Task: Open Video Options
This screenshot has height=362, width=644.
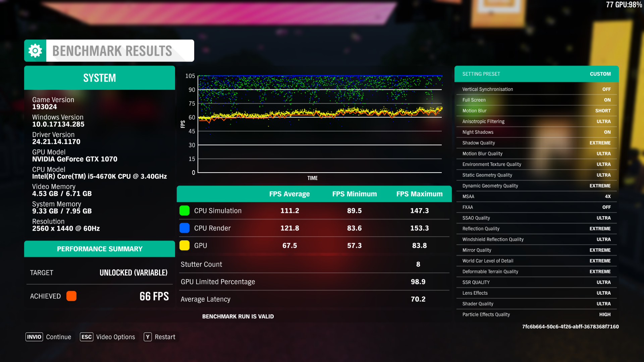Action: point(115,337)
